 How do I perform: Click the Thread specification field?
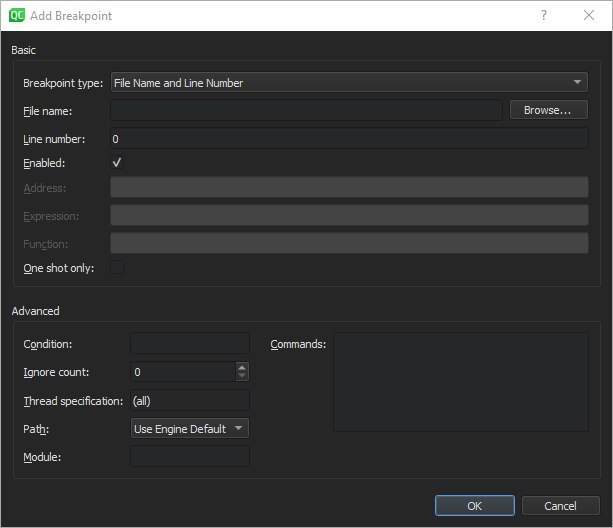click(x=190, y=401)
